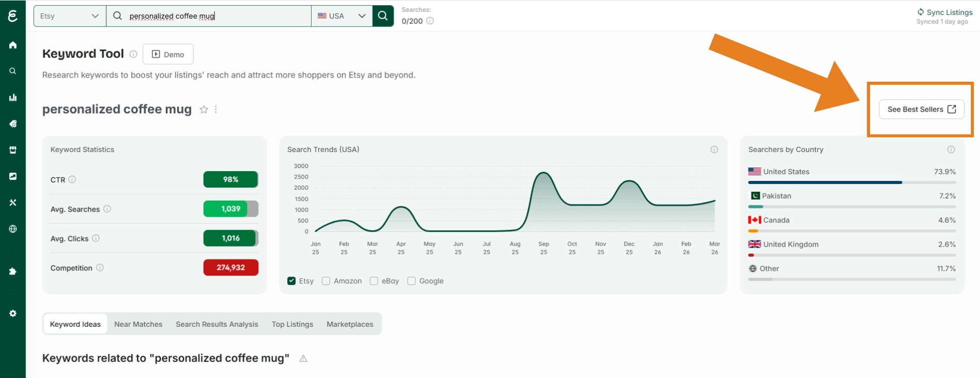Image resolution: width=980 pixels, height=378 pixels.
Task: Click the Sync Listings link
Action: (x=945, y=12)
